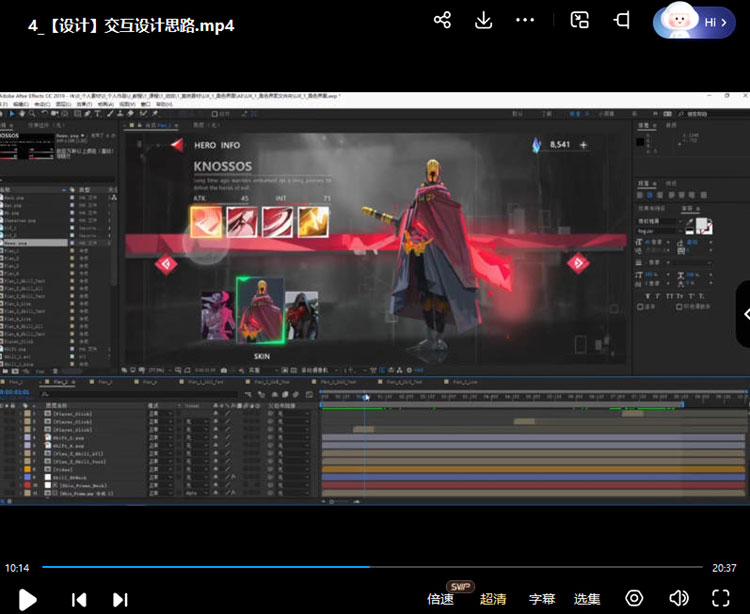
Task: Select the hooded dark skin thumbnail
Action: [301, 316]
